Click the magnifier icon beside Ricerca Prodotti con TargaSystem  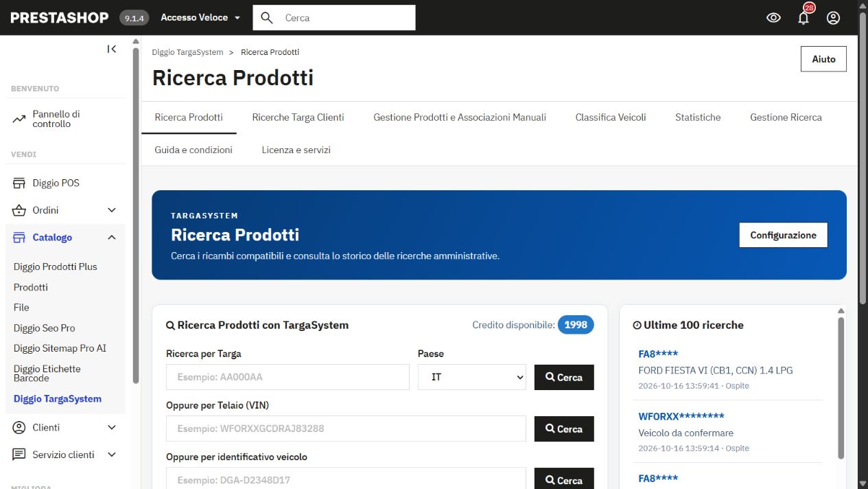170,326
